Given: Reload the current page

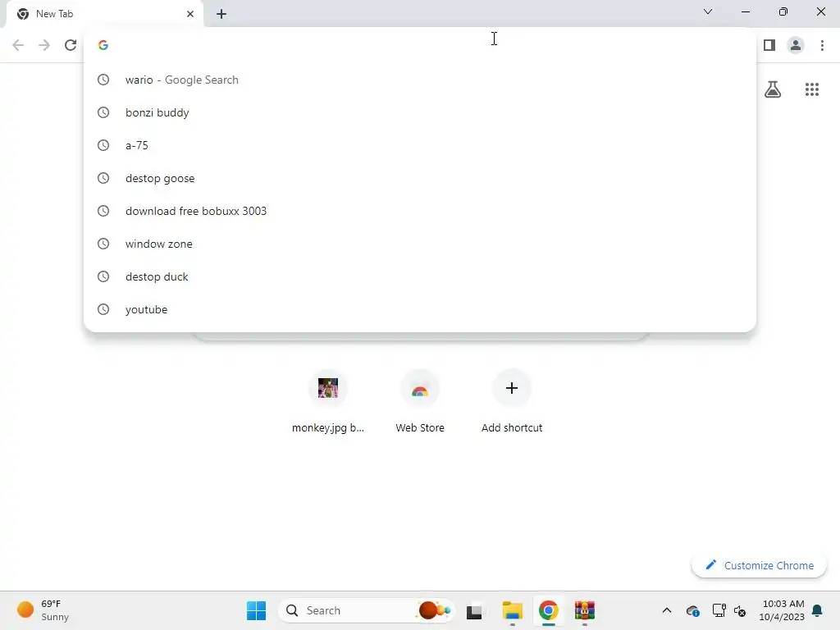Looking at the screenshot, I should (x=71, y=45).
